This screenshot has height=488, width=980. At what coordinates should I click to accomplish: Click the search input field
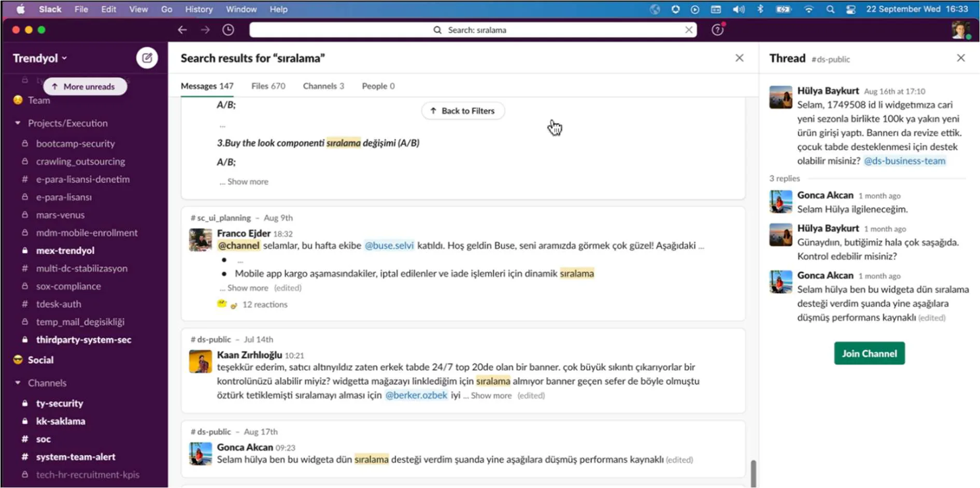473,30
